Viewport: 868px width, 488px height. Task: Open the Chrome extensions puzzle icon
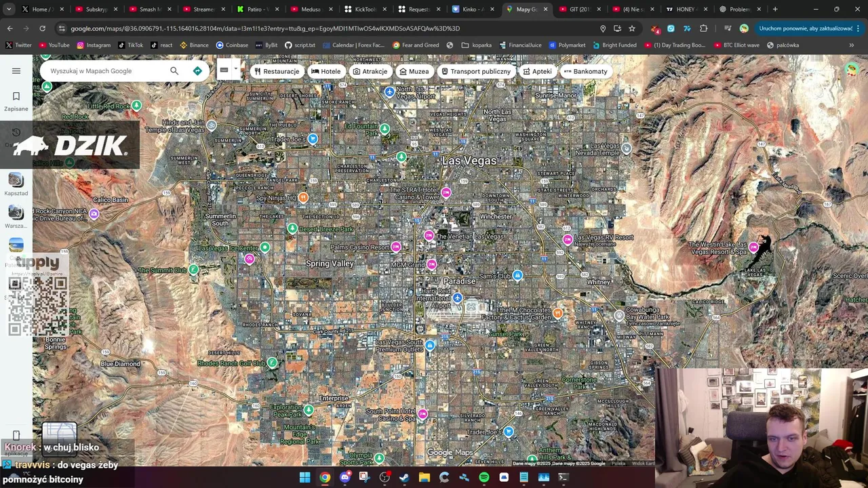click(703, 28)
